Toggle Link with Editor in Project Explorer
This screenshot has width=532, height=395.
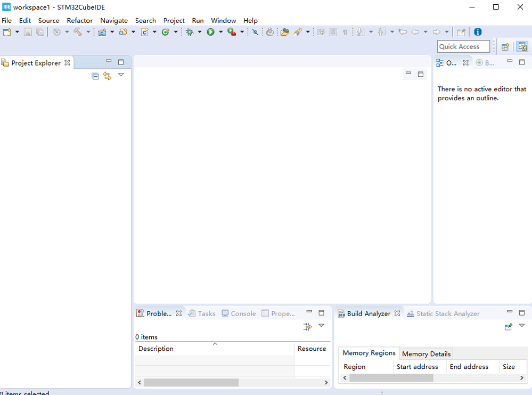tap(107, 76)
